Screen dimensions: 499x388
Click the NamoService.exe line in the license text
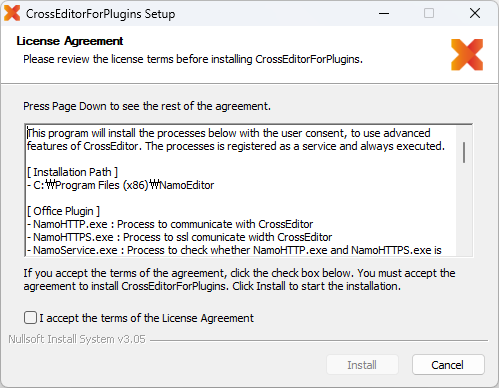tap(234, 250)
